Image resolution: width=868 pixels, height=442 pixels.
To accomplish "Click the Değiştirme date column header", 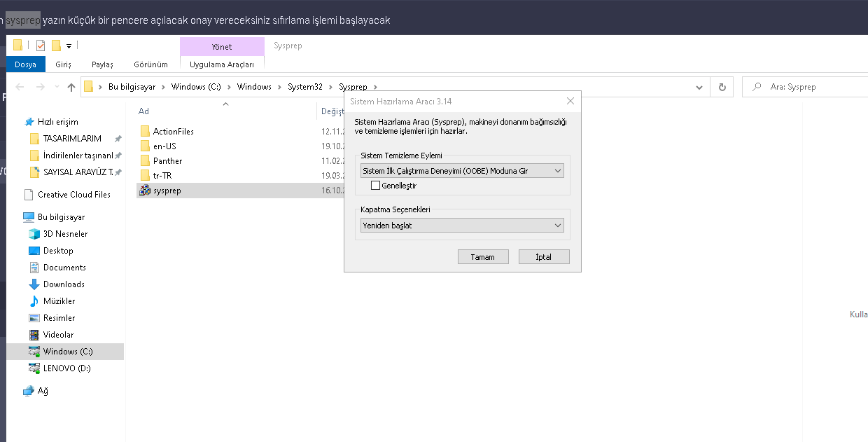I will pos(331,111).
